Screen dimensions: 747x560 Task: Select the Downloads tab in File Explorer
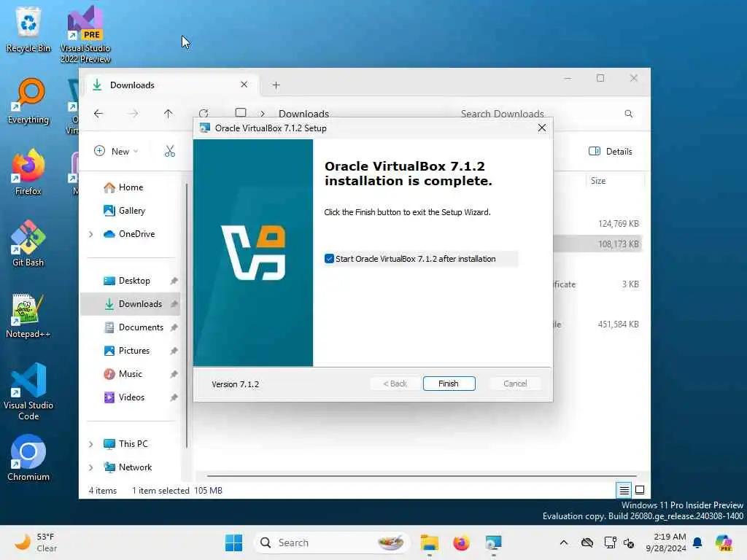(x=171, y=85)
